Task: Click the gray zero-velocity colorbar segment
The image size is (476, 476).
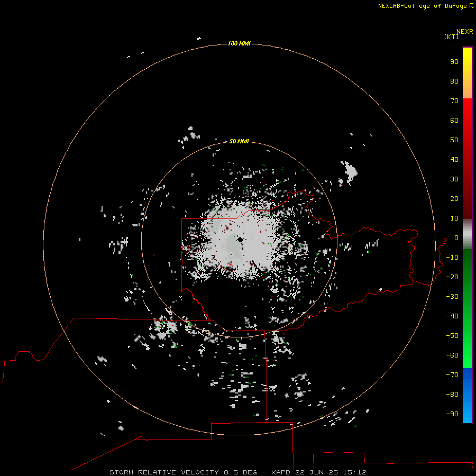Action: point(467,234)
